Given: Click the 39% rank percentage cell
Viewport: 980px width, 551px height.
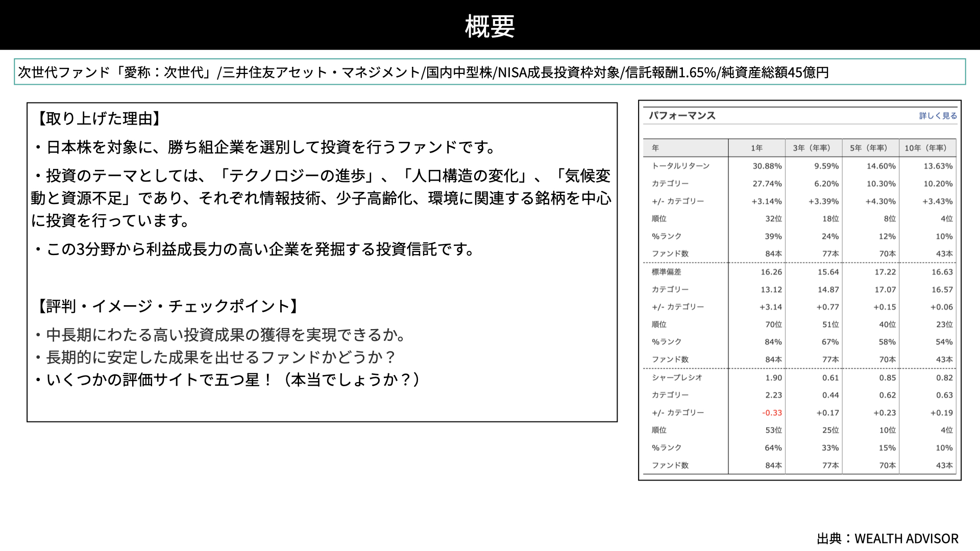Looking at the screenshot, I should tap(773, 236).
